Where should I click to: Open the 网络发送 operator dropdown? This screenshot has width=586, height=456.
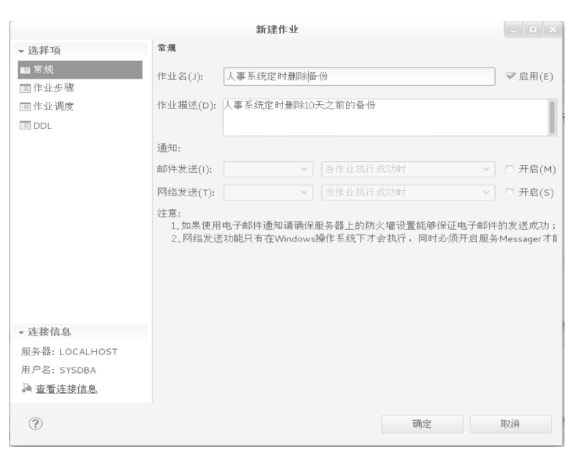coord(268,192)
